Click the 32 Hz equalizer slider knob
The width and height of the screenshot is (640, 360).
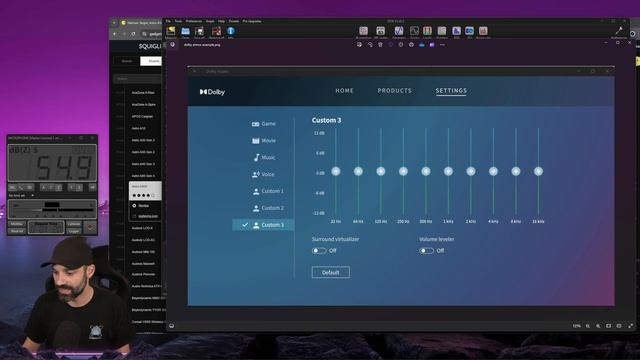(x=336, y=171)
